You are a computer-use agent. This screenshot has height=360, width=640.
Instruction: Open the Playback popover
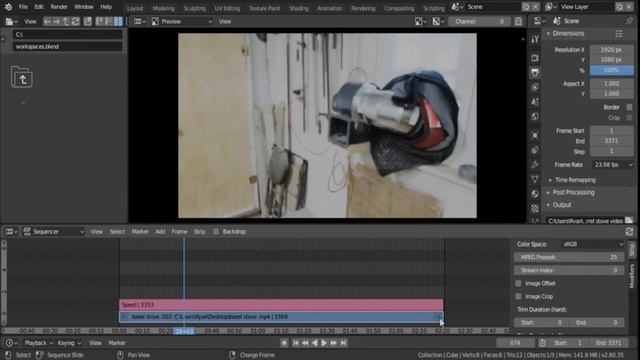point(39,343)
